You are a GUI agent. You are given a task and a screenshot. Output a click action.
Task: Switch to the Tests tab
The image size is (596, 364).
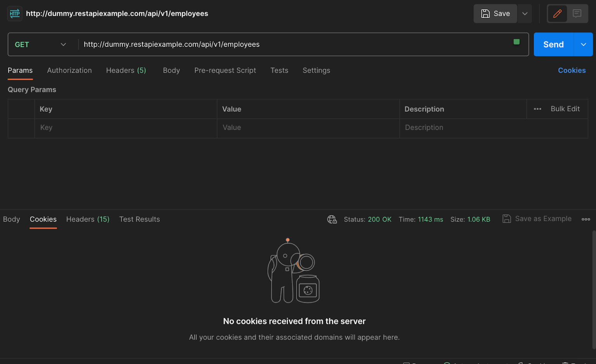coord(279,70)
